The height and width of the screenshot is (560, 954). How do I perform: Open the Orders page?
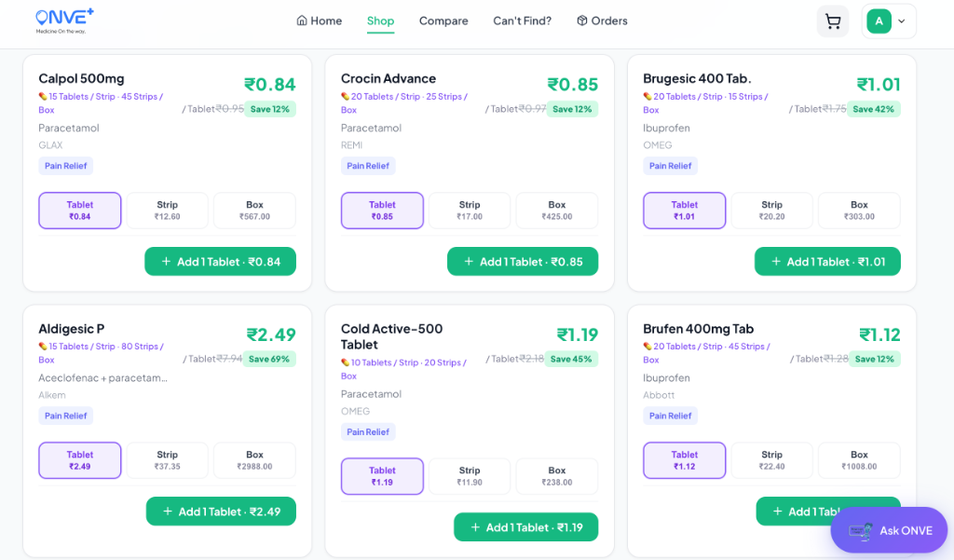(x=602, y=20)
